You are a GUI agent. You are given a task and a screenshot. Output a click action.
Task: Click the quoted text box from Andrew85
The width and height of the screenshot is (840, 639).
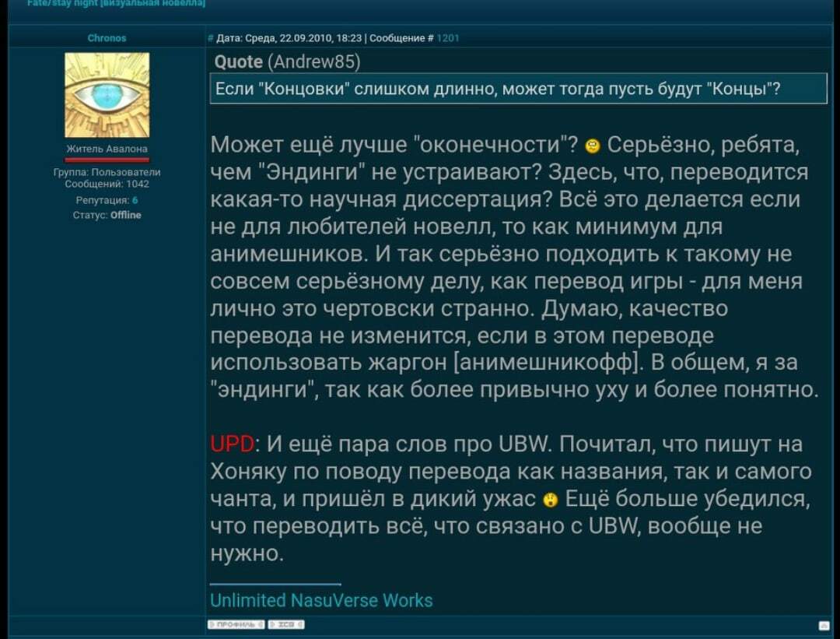pyautogui.click(x=519, y=89)
